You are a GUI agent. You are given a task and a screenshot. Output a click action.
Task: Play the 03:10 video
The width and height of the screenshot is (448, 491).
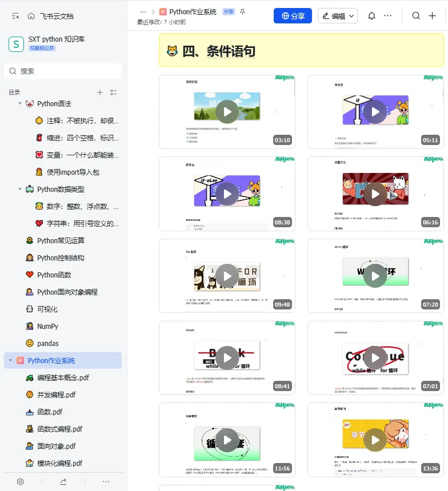click(x=227, y=112)
